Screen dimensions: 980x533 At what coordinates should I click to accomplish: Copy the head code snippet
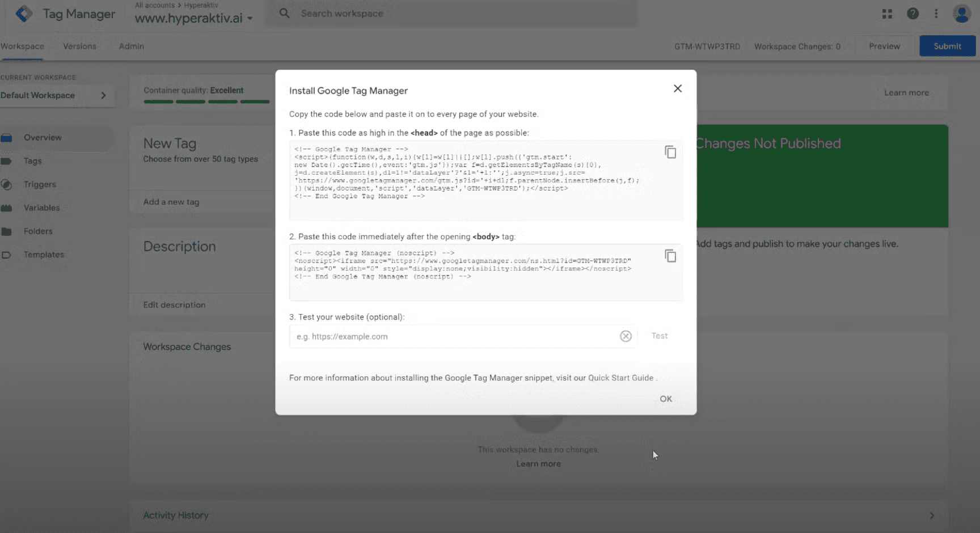point(670,152)
